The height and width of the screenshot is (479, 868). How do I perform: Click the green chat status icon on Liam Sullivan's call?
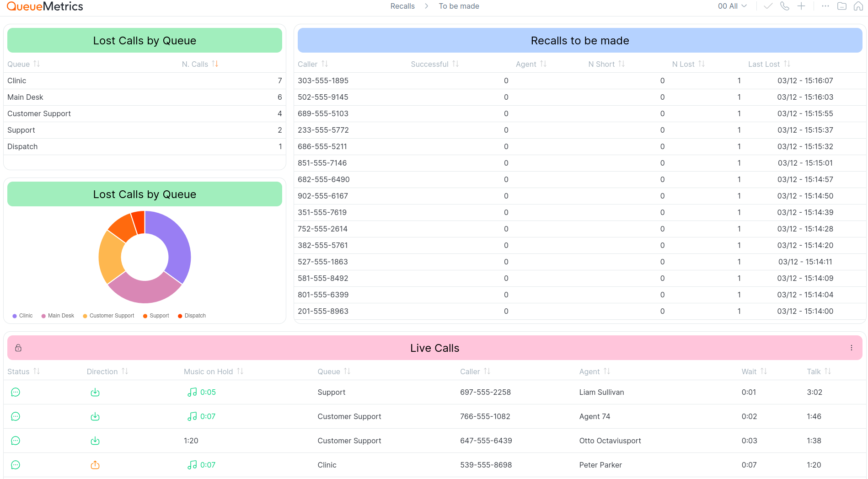(x=16, y=392)
